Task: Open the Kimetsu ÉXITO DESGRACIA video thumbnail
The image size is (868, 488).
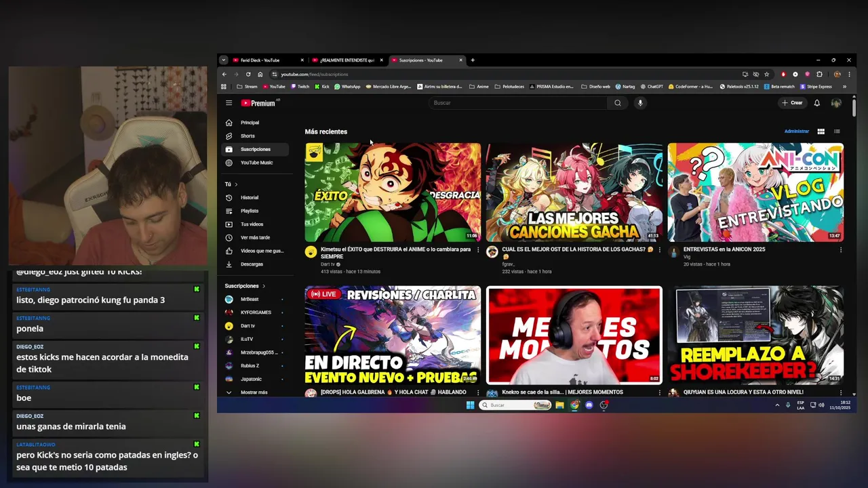Action: (393, 192)
